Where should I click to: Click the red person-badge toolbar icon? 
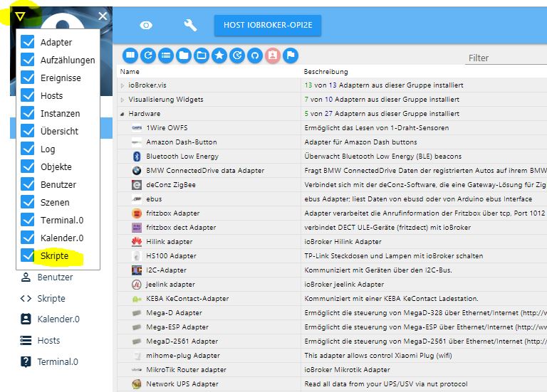pyautogui.click(x=273, y=55)
